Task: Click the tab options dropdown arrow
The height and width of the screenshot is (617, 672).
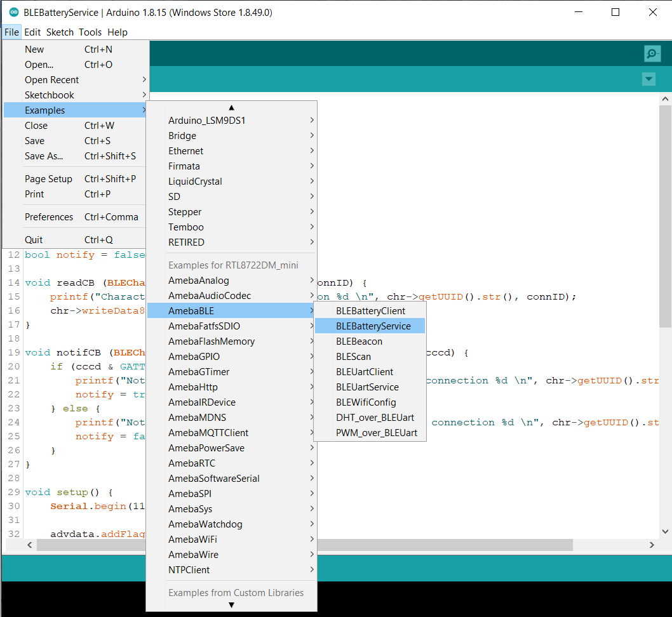Action: pyautogui.click(x=648, y=79)
